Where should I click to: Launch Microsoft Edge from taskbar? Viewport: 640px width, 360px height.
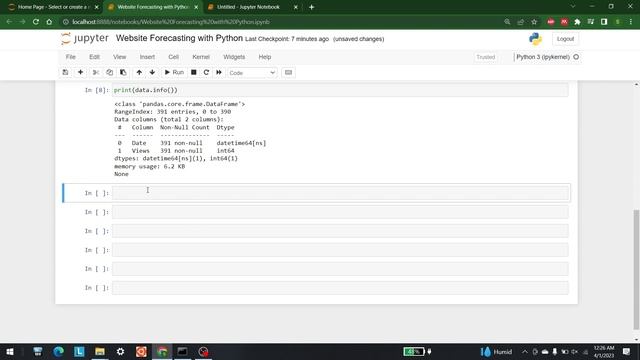[58, 351]
